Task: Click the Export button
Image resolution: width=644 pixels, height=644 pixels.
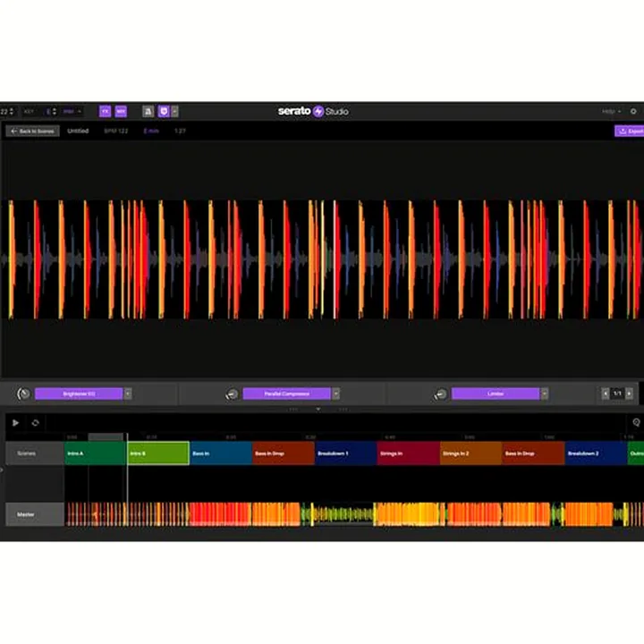Action: pyautogui.click(x=629, y=131)
